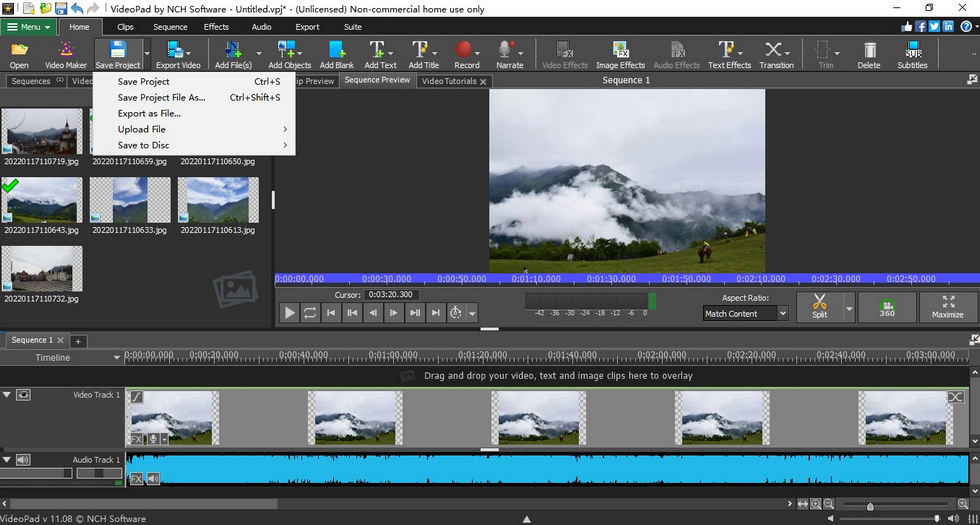Image resolution: width=980 pixels, height=525 pixels.
Task: Close the Sequence 1 tab
Action: point(61,341)
